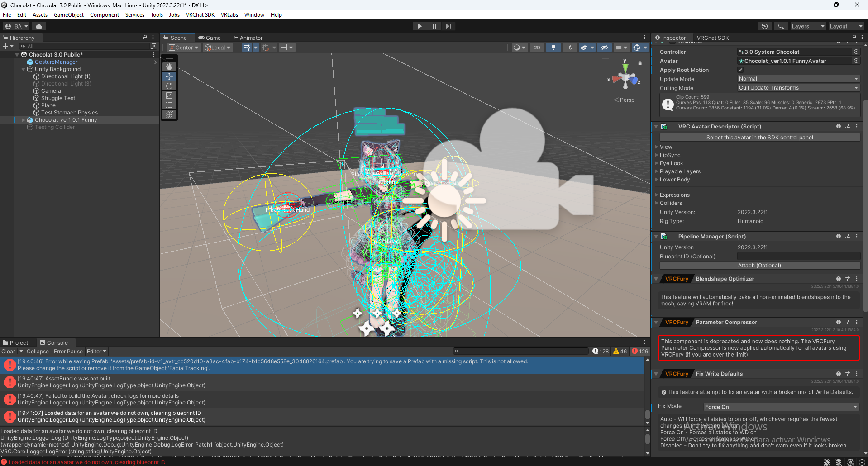Screen dimensions: 868x466
Task: Open Blendshape Optimizer more options menu
Action: 856,279
